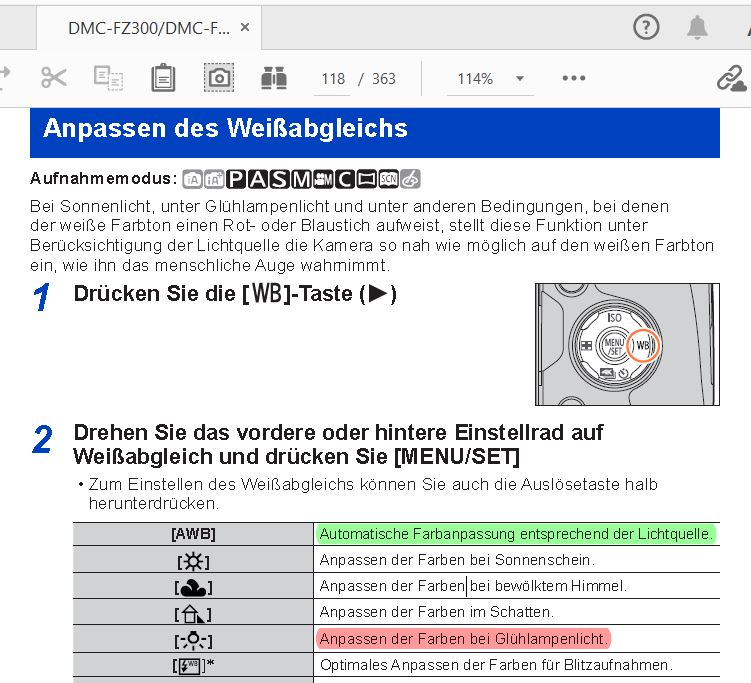Click step 1 heading Drücken Sie die WB-Taste
This screenshot has height=683, width=751.
(x=235, y=294)
